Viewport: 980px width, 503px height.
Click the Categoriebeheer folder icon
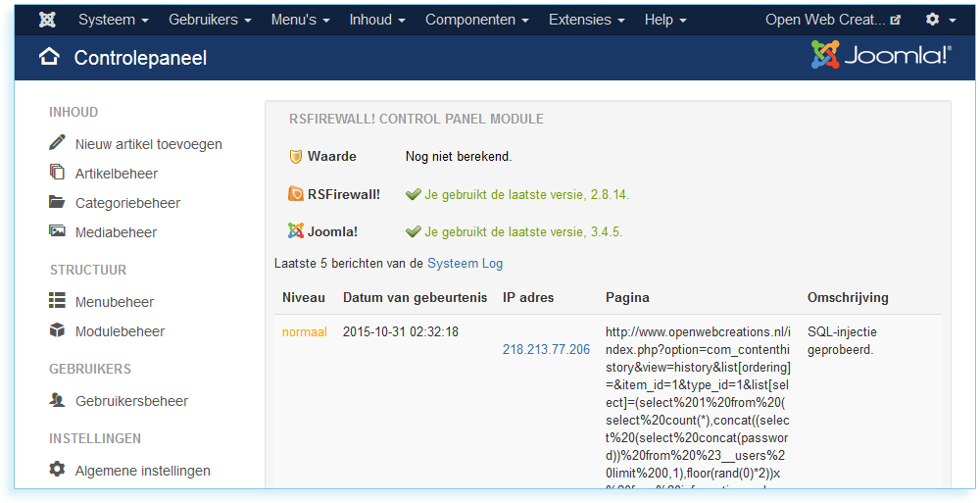pyautogui.click(x=57, y=201)
